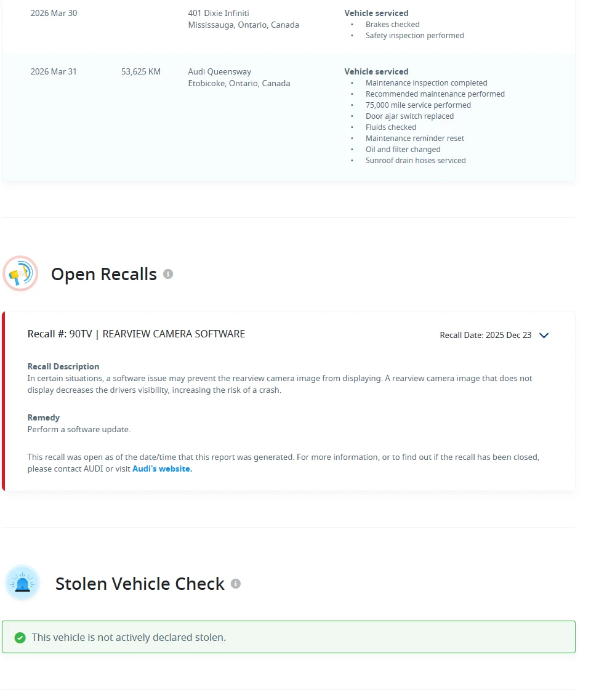599x700 pixels.
Task: Click the 53,625 KM odometer reading
Action: coord(140,71)
